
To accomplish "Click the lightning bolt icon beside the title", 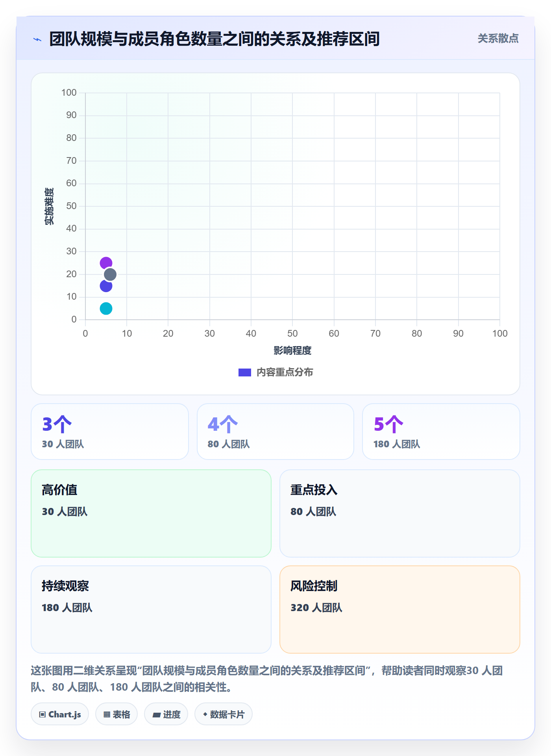I will 37,39.
